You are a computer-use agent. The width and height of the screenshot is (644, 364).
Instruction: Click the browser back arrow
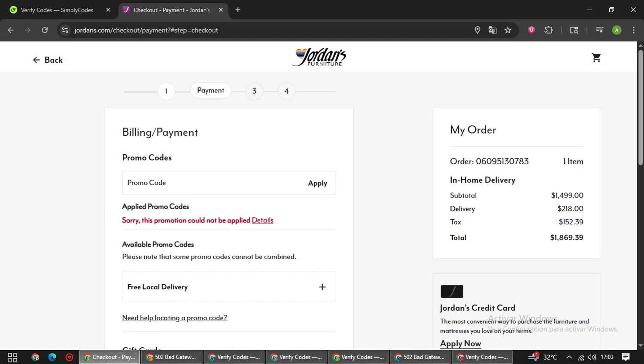pyautogui.click(x=11, y=30)
